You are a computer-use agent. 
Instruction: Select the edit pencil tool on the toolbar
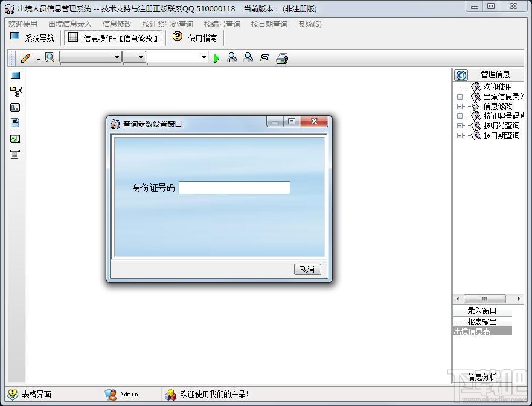pyautogui.click(x=25, y=57)
